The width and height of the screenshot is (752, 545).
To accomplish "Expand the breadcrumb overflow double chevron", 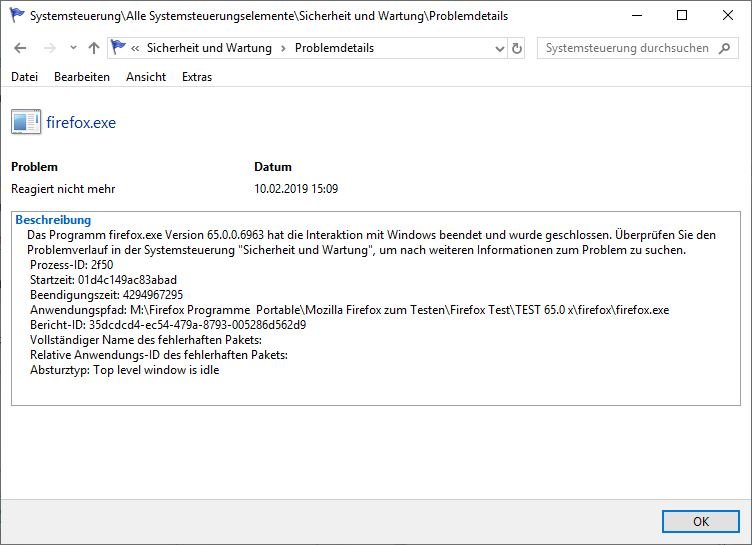I will (135, 48).
